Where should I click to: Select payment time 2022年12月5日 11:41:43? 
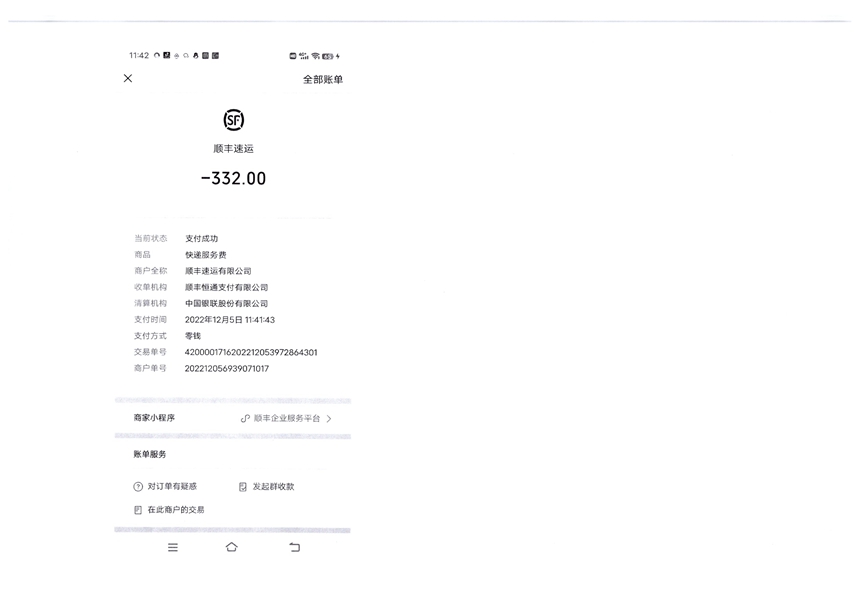[x=230, y=320]
